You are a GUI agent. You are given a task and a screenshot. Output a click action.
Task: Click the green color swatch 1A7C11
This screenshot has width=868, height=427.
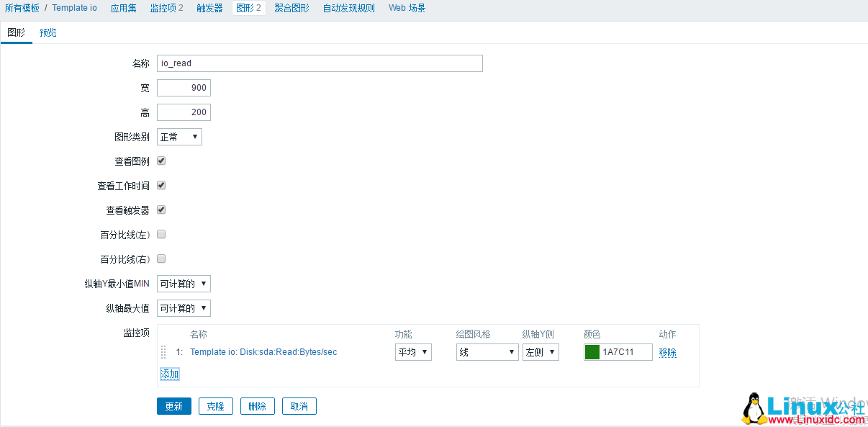pos(591,352)
